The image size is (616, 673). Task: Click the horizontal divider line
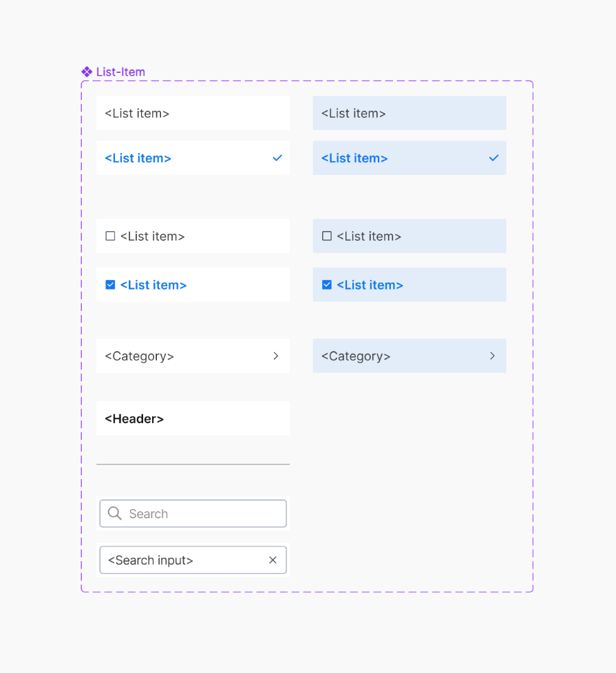(x=193, y=464)
